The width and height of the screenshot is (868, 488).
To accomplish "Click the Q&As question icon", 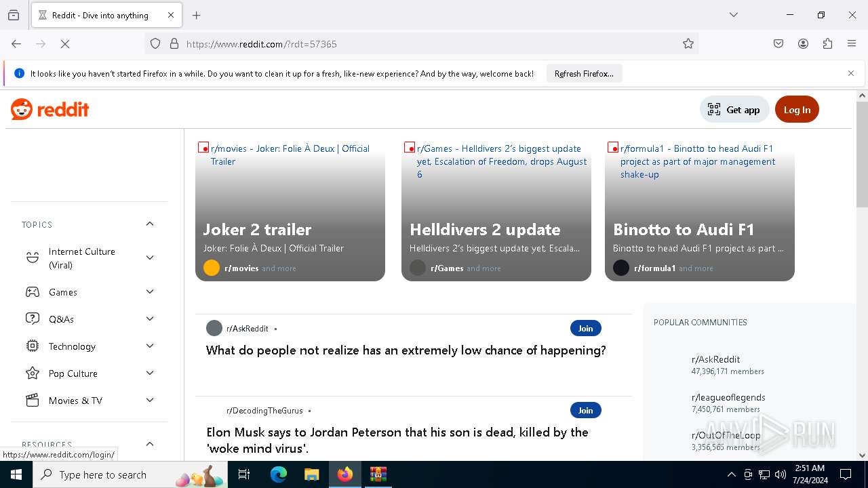I will click(32, 319).
